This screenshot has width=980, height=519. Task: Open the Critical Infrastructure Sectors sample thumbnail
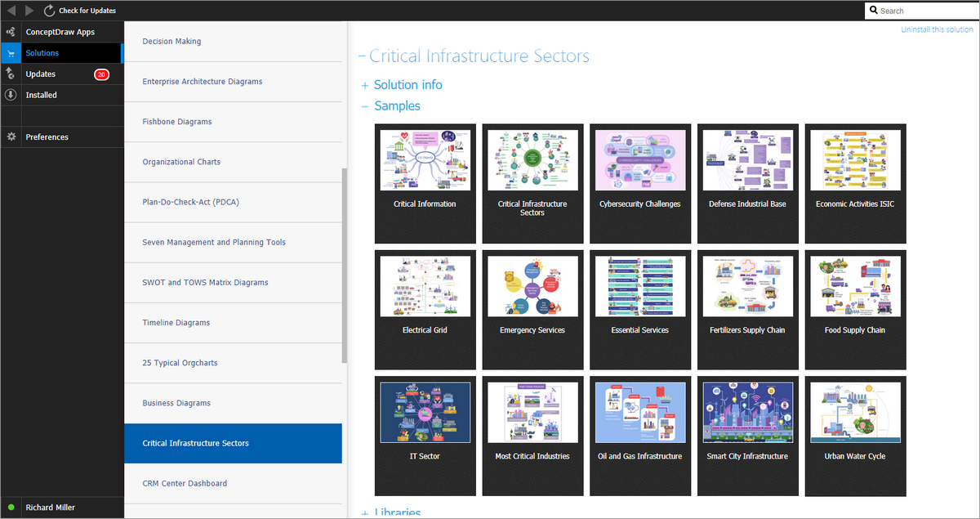click(532, 183)
